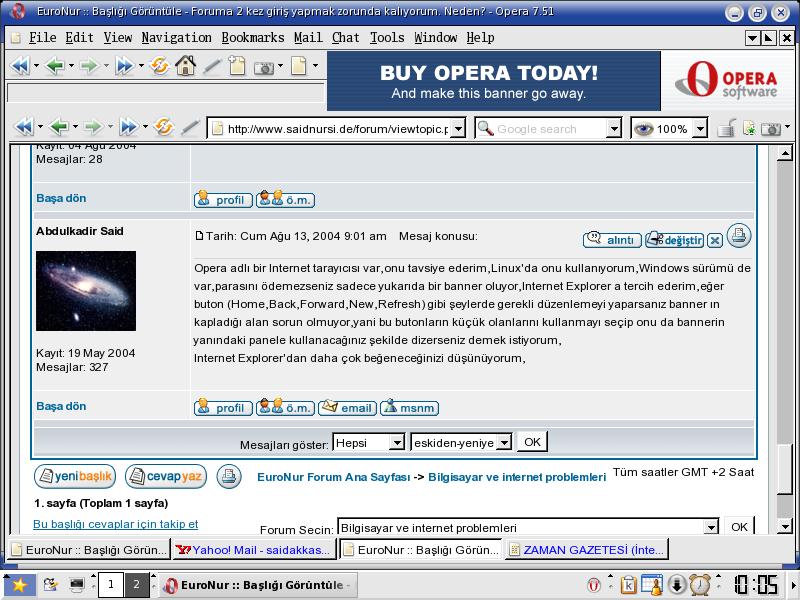Click the wand icon beside the address field
Screen dimensions: 800x600
point(190,127)
